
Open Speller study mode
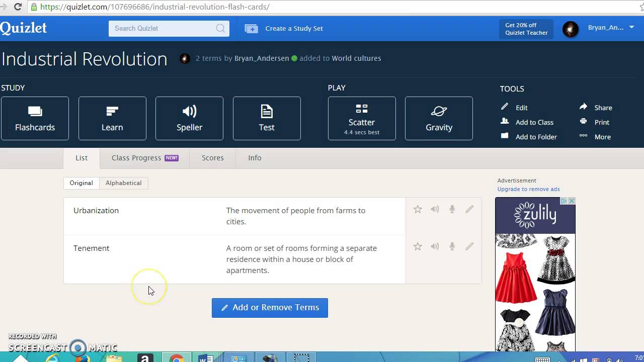tap(189, 118)
